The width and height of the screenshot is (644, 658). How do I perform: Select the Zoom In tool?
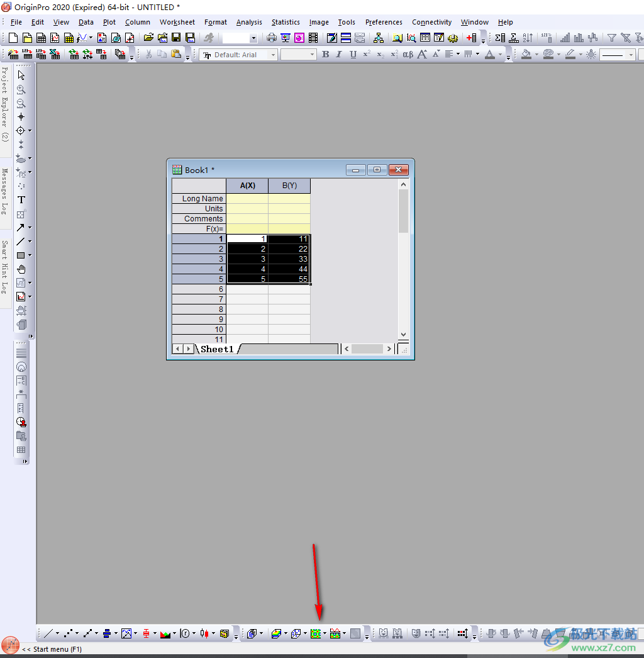(21, 89)
